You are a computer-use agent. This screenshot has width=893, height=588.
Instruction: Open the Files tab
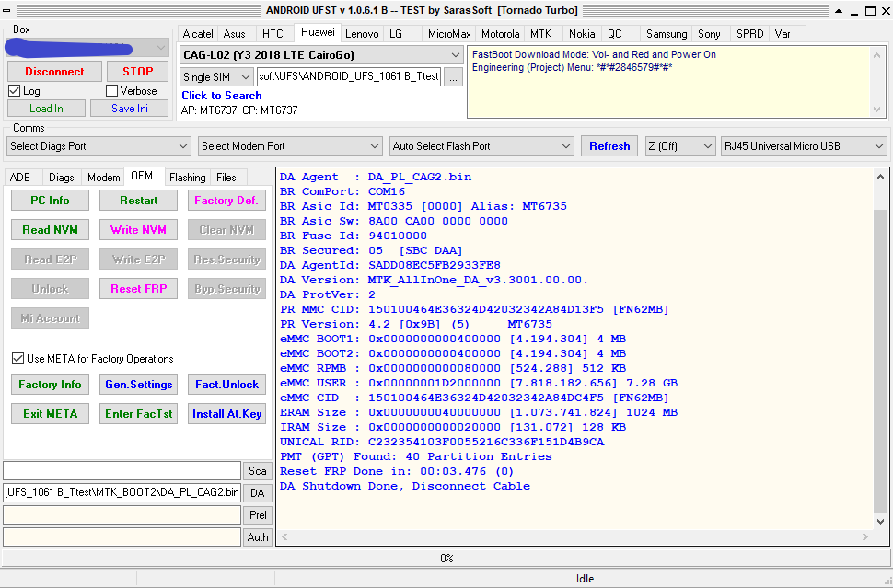226,178
